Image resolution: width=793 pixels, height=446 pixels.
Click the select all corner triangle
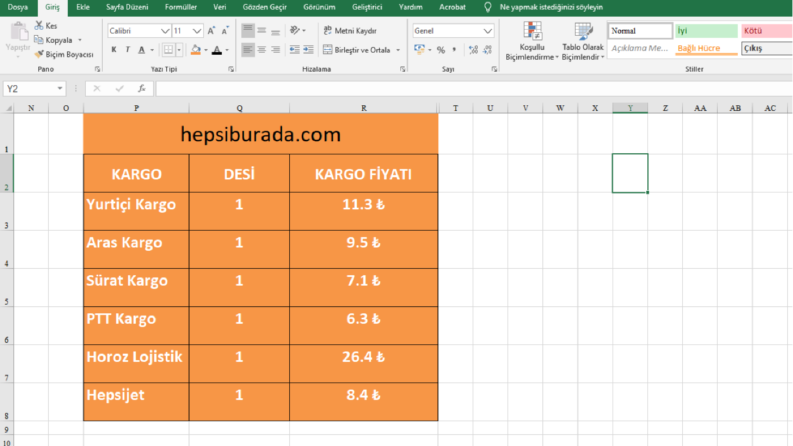pyautogui.click(x=9, y=108)
